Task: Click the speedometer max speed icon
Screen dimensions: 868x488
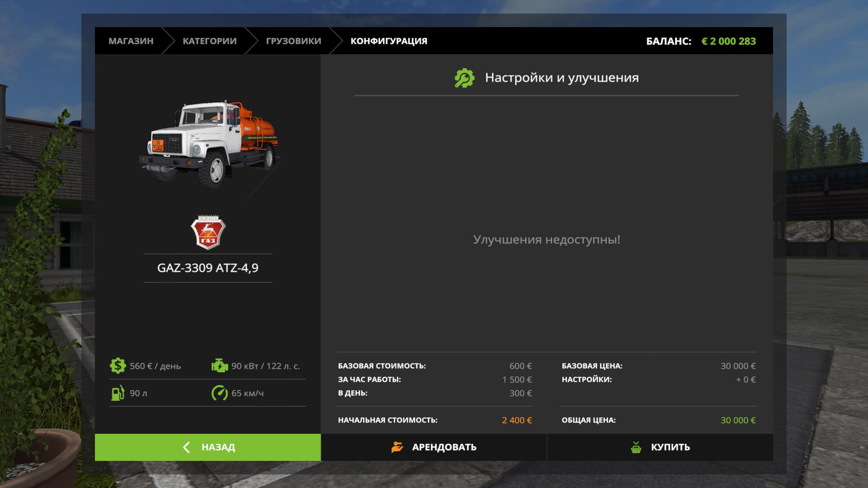Action: click(x=220, y=393)
